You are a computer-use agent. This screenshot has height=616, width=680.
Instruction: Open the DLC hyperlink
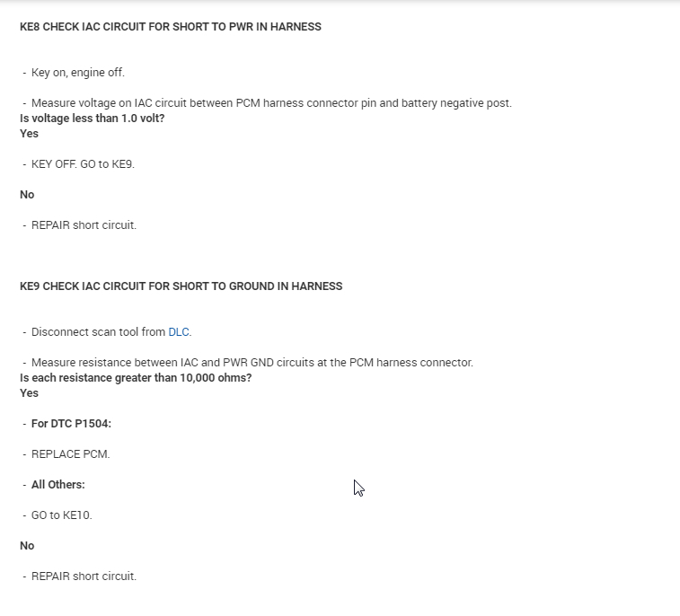click(179, 332)
